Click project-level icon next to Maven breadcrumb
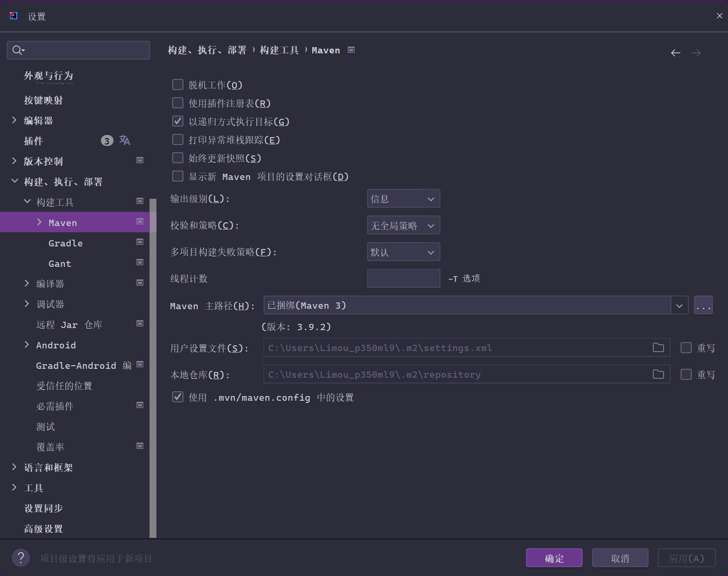Screen dimensions: 728x576 coord(351,50)
